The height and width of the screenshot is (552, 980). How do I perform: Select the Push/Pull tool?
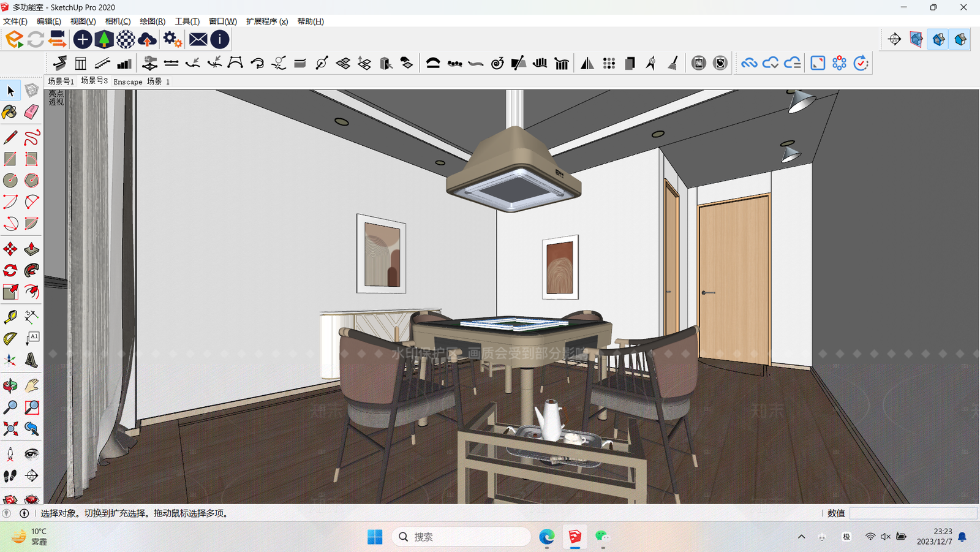coord(32,249)
